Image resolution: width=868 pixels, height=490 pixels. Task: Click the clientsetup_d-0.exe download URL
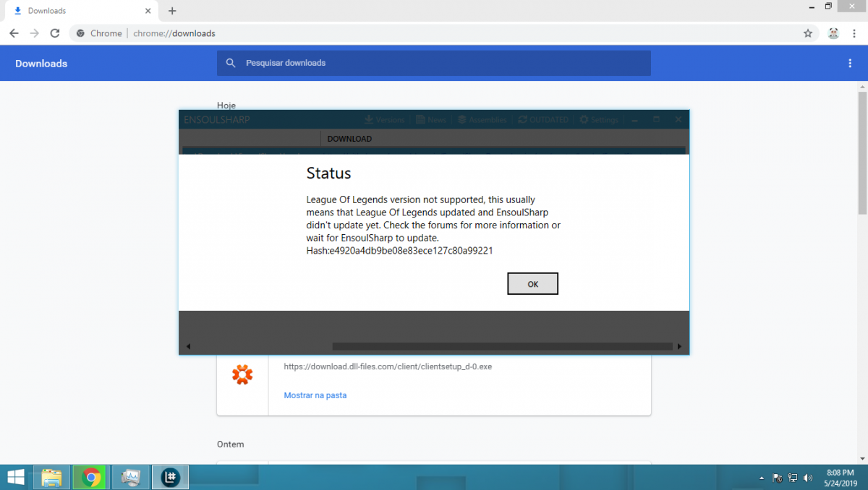click(388, 366)
